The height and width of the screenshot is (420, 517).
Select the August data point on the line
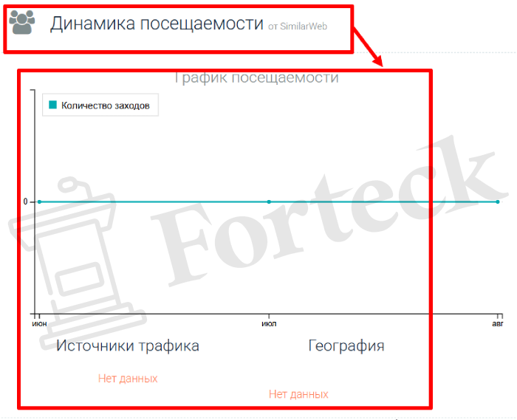click(498, 202)
